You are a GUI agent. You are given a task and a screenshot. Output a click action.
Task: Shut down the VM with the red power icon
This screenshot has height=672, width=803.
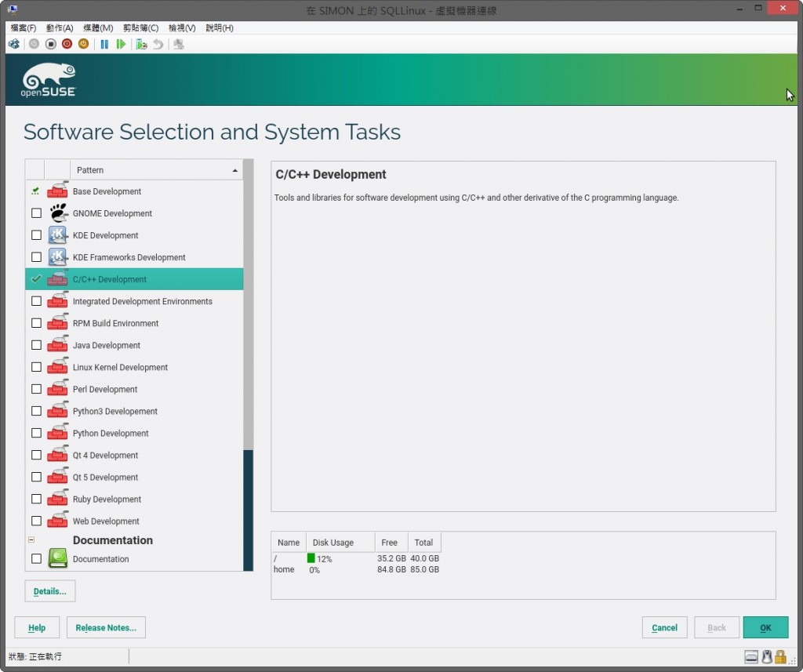click(x=67, y=44)
